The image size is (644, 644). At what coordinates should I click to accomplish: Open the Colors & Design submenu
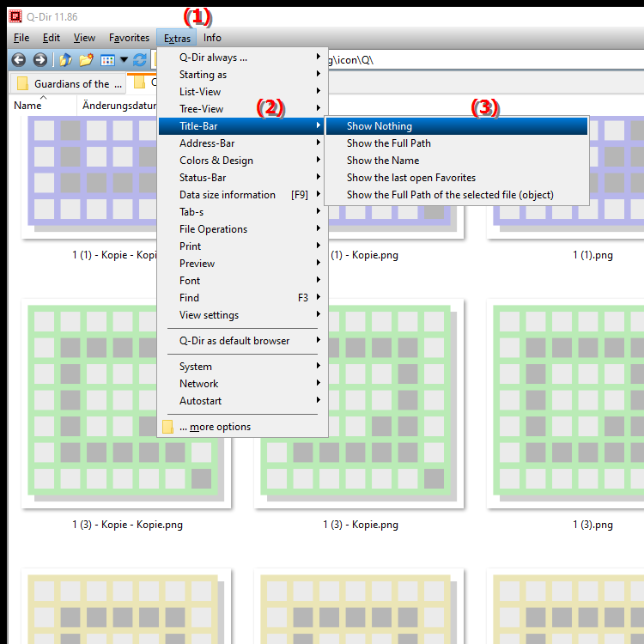click(243, 161)
